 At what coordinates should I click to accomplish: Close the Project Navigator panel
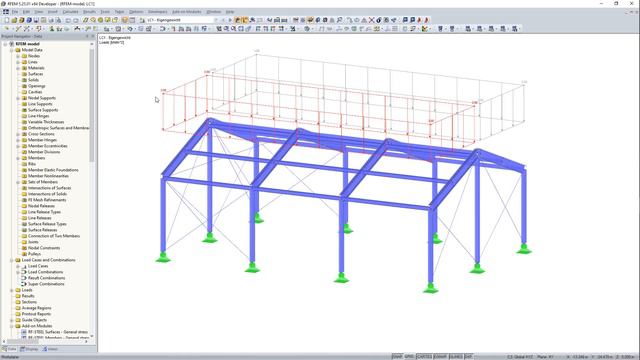[x=92, y=36]
